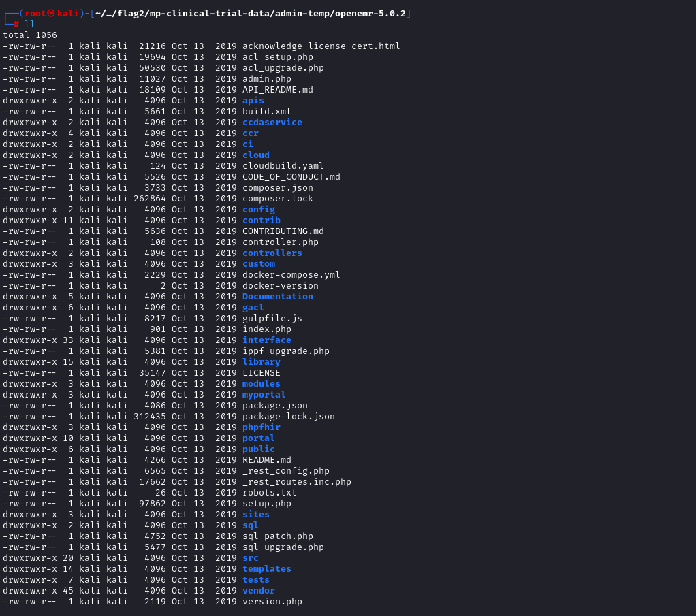Image resolution: width=696 pixels, height=616 pixels.
Task: Click the 'ccdaservice' directory entry
Action: coord(272,123)
